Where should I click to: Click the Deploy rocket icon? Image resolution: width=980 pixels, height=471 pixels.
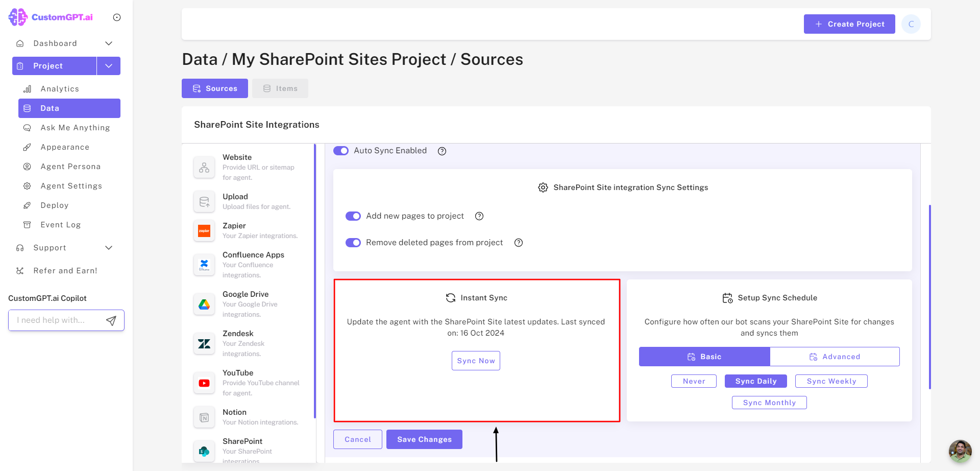click(x=28, y=205)
